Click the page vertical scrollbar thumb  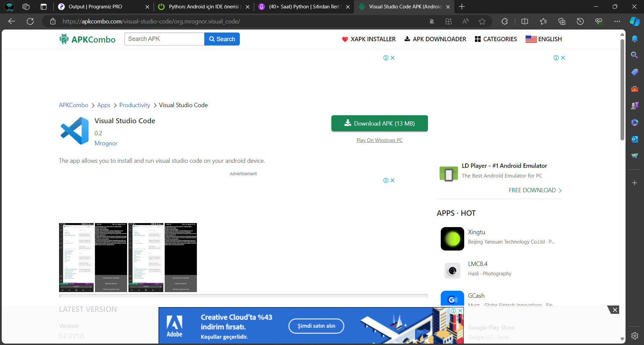pos(622,89)
